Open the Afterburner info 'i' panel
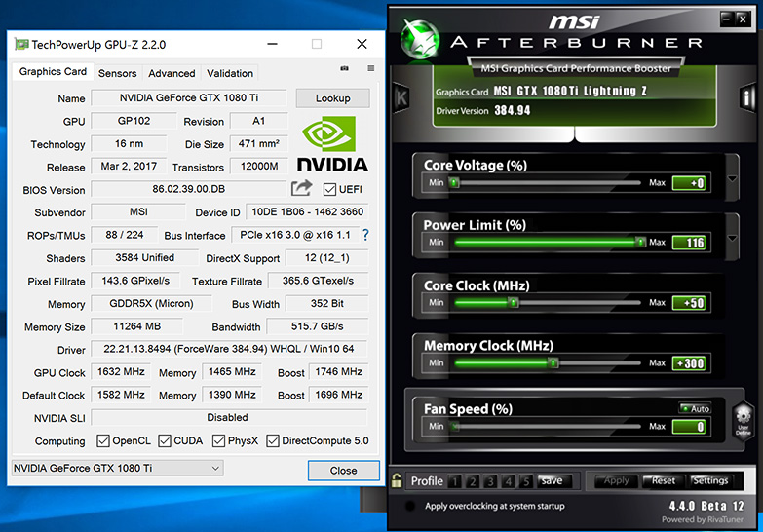 pyautogui.click(x=747, y=97)
